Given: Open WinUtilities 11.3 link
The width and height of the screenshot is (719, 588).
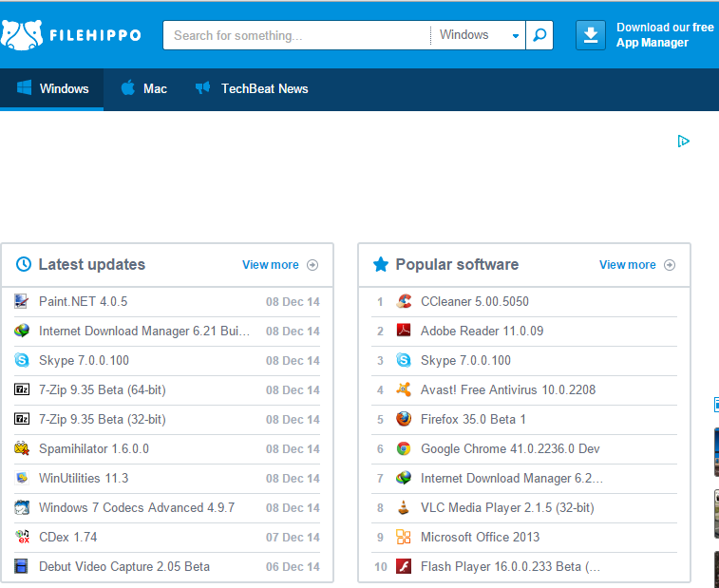Looking at the screenshot, I should 84,478.
